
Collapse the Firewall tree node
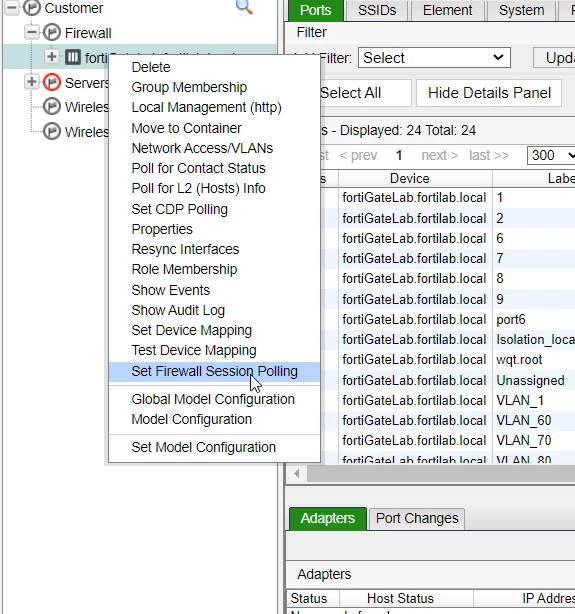tap(32, 32)
